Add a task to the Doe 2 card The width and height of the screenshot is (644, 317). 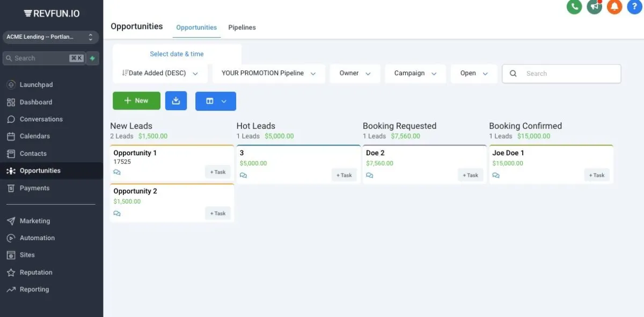[x=470, y=175]
